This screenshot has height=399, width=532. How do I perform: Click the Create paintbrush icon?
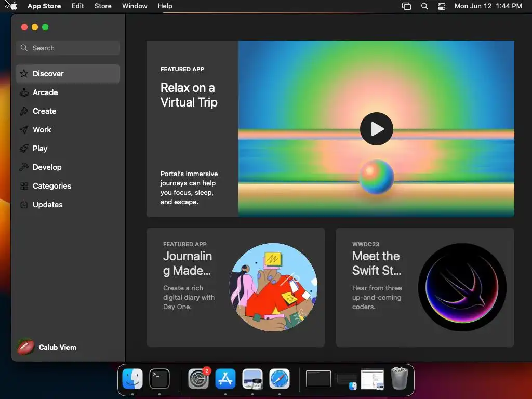point(24,111)
